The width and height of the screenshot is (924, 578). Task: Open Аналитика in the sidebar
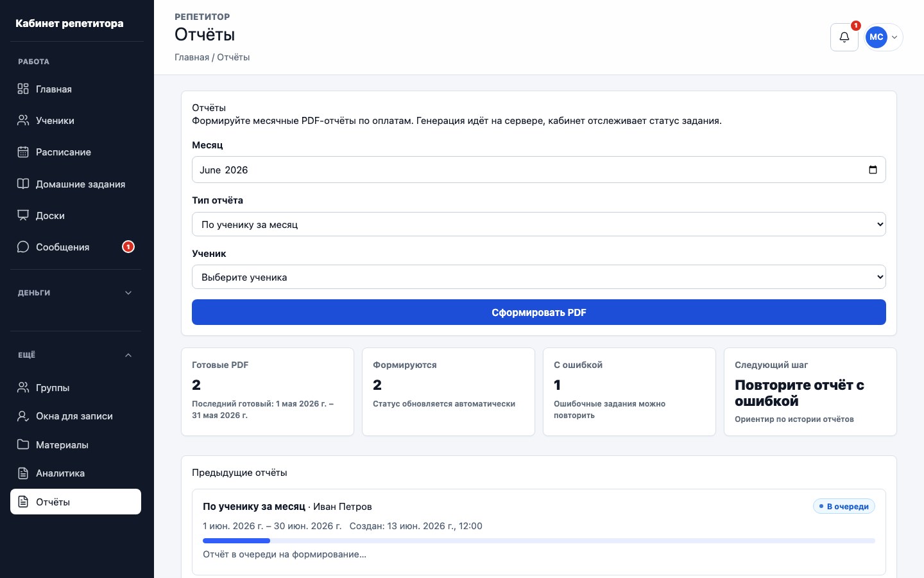tap(76, 473)
